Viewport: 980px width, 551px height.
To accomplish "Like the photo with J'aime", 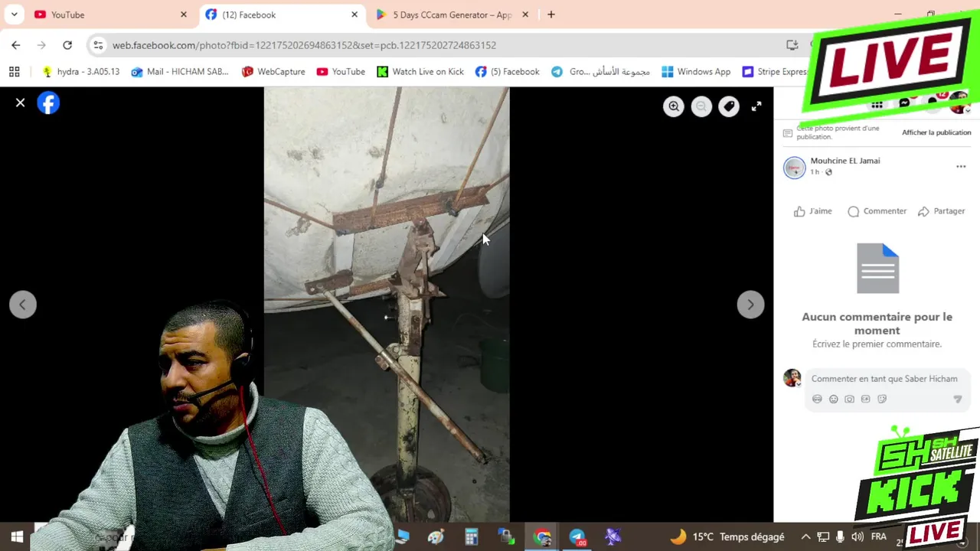I will tap(813, 211).
